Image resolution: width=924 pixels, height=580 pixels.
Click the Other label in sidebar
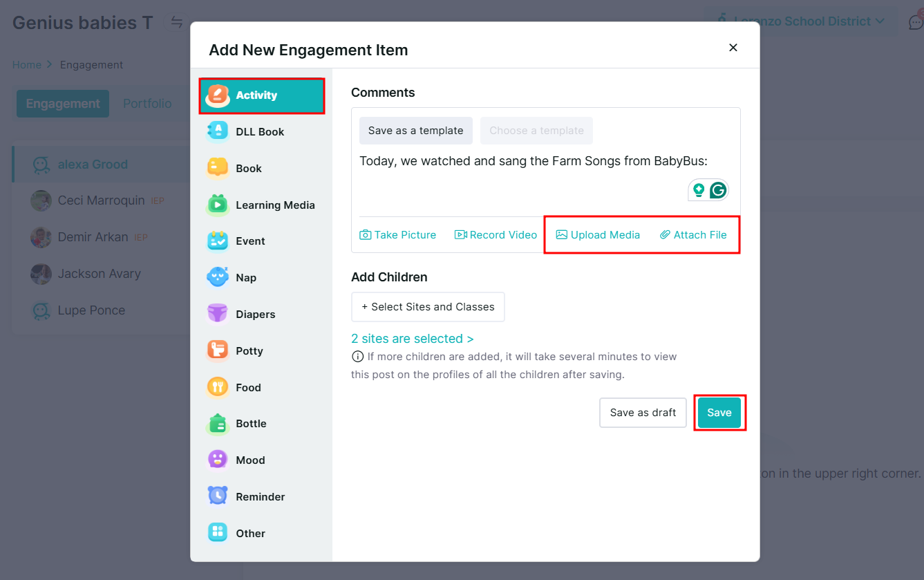(x=250, y=533)
